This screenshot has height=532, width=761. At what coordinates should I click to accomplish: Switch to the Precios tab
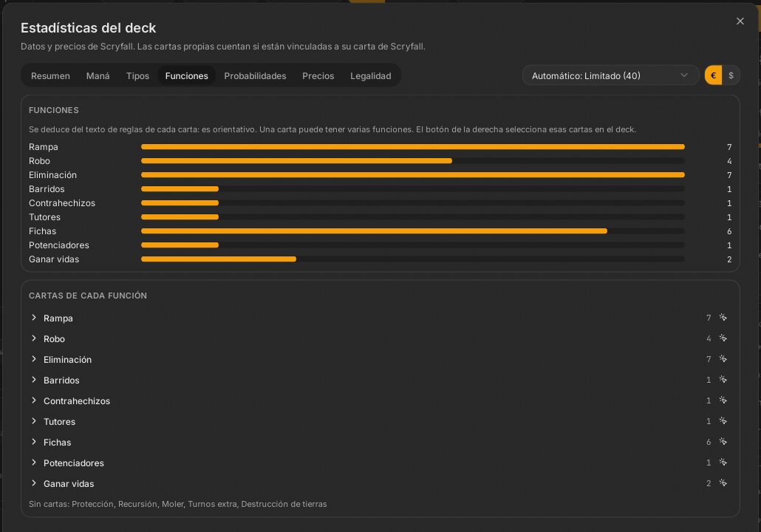click(x=318, y=75)
